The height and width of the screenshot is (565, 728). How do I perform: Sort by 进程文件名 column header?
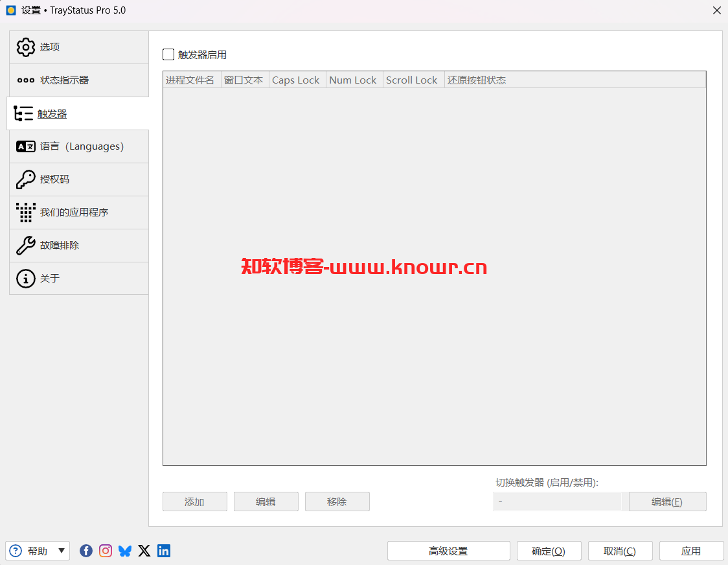coord(192,80)
